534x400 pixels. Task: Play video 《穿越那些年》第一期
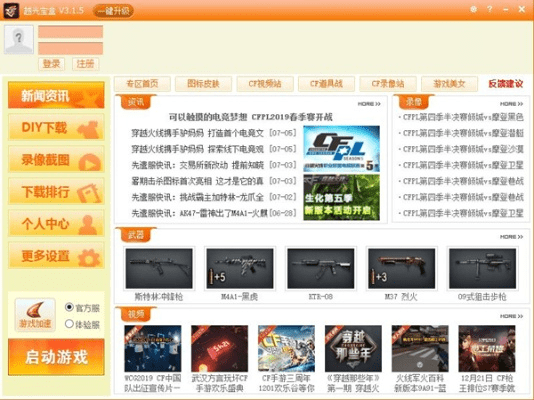click(353, 349)
